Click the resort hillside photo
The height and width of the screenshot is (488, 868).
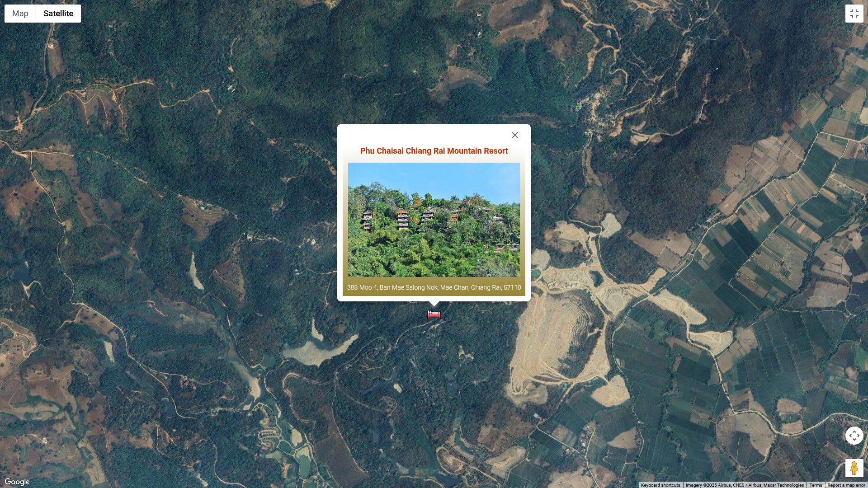[x=434, y=220]
